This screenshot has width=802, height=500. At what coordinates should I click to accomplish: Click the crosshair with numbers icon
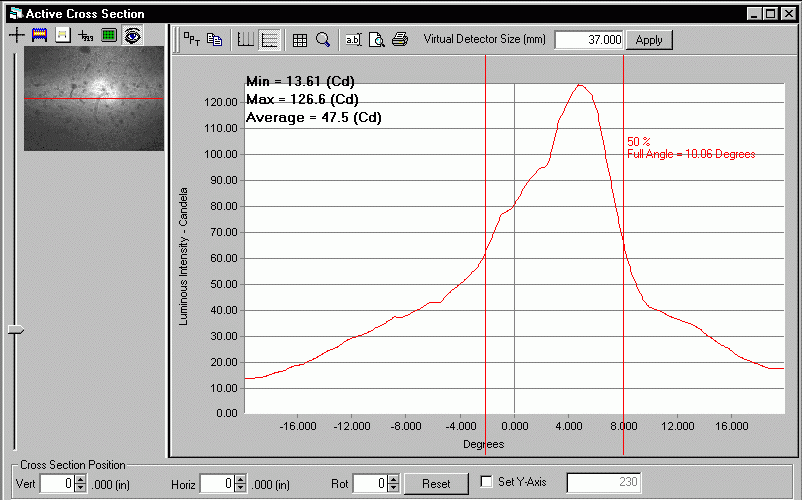[x=85, y=35]
